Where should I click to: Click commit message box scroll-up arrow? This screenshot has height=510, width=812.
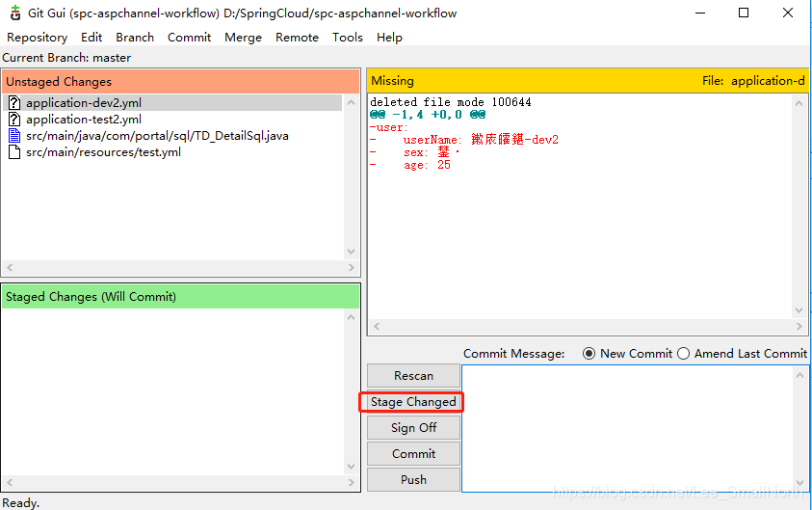point(799,375)
